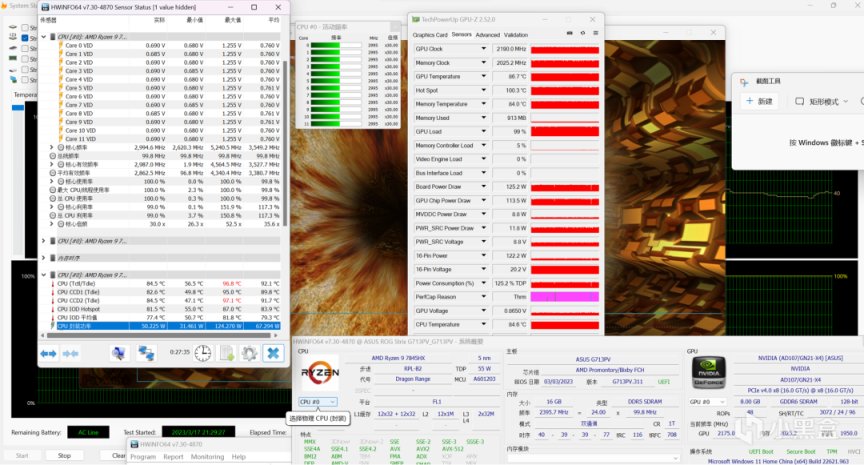
Task: Click the blue X close-sensors icon in HWiNFO
Action: point(273,353)
